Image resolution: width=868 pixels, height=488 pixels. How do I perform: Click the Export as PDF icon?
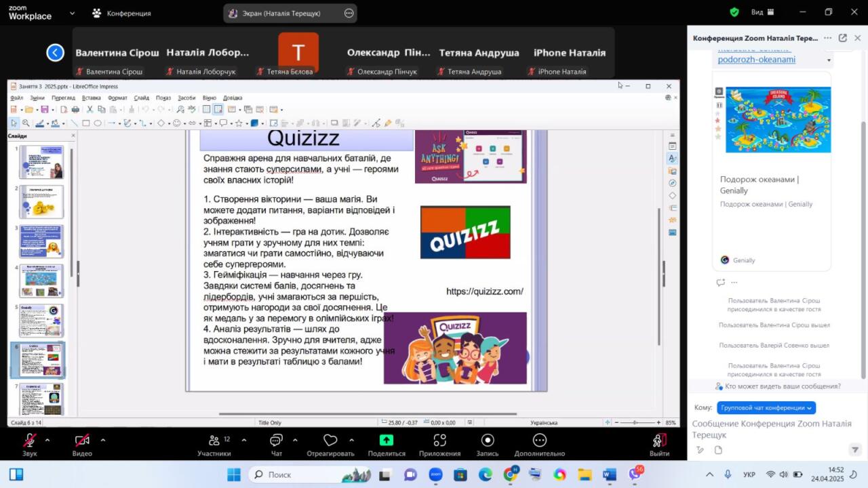(63, 109)
